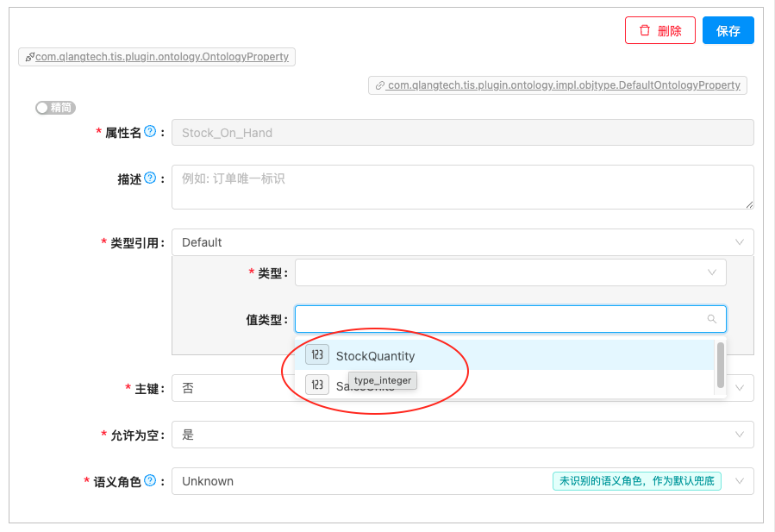Focus the 值类型 search input
The image size is (775, 532).
tap(510, 319)
